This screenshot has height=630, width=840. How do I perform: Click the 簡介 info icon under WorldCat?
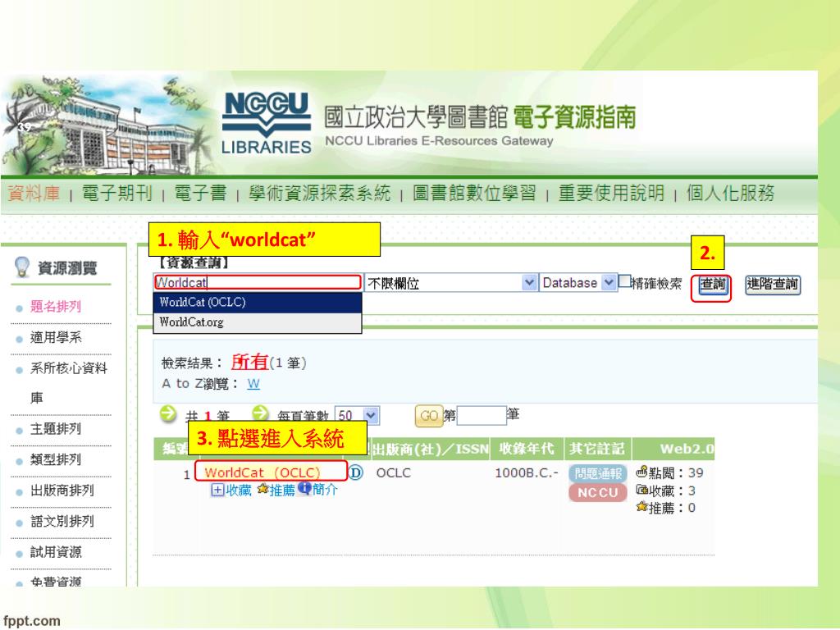tap(304, 489)
